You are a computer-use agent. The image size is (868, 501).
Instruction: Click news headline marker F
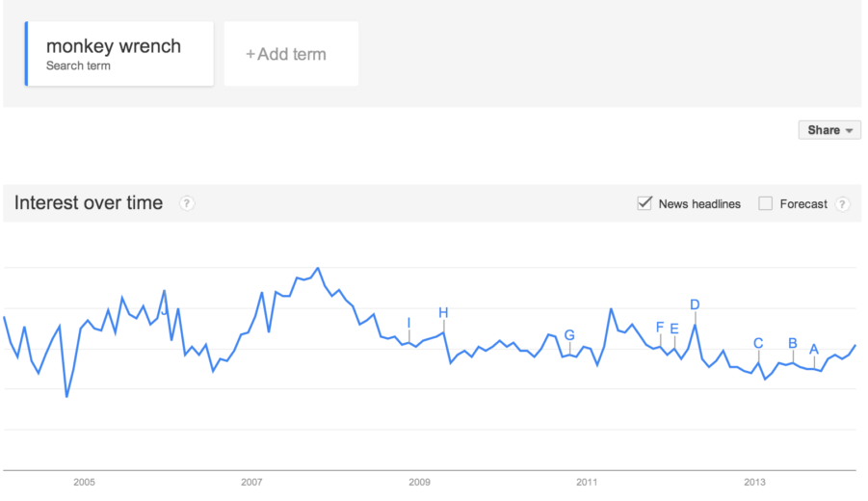660,328
